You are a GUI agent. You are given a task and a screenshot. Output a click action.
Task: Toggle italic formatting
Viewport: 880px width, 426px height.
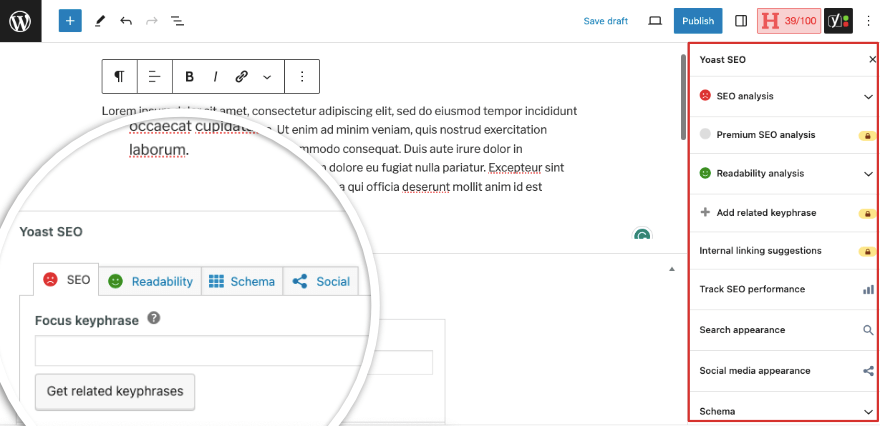(x=215, y=76)
